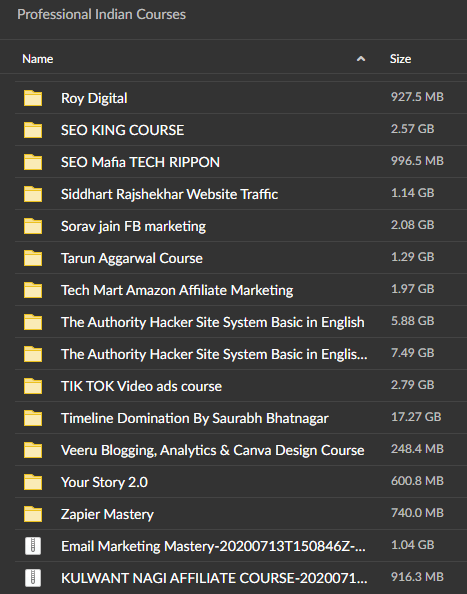Sort the list by the Name column header
This screenshot has height=594, width=467.
pyautogui.click(x=37, y=59)
